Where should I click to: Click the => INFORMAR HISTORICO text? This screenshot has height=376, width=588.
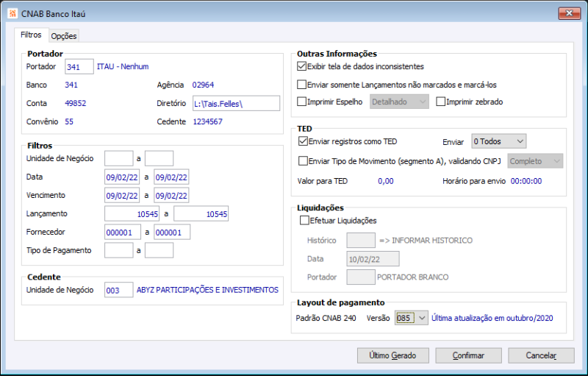426,241
